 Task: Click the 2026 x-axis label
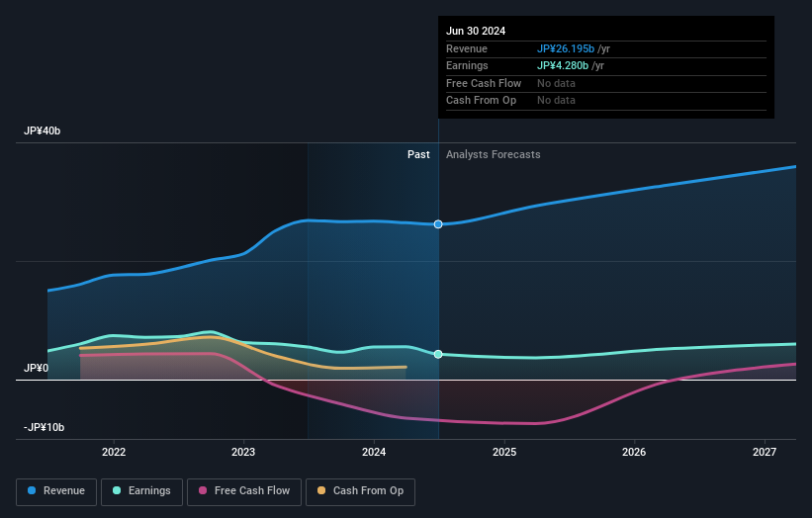(634, 452)
